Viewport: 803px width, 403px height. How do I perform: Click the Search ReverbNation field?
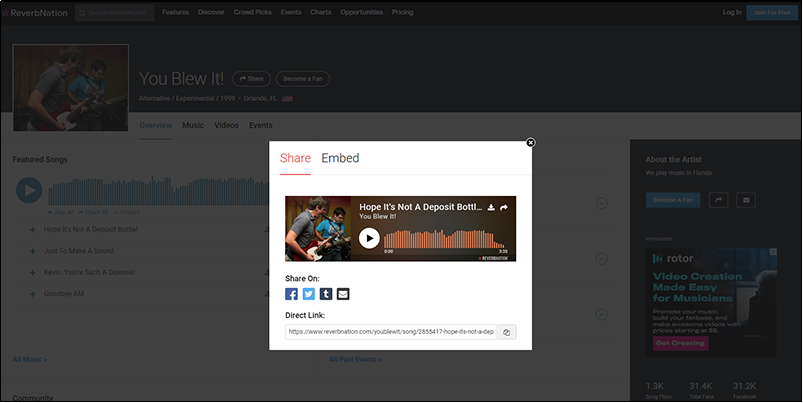(115, 13)
